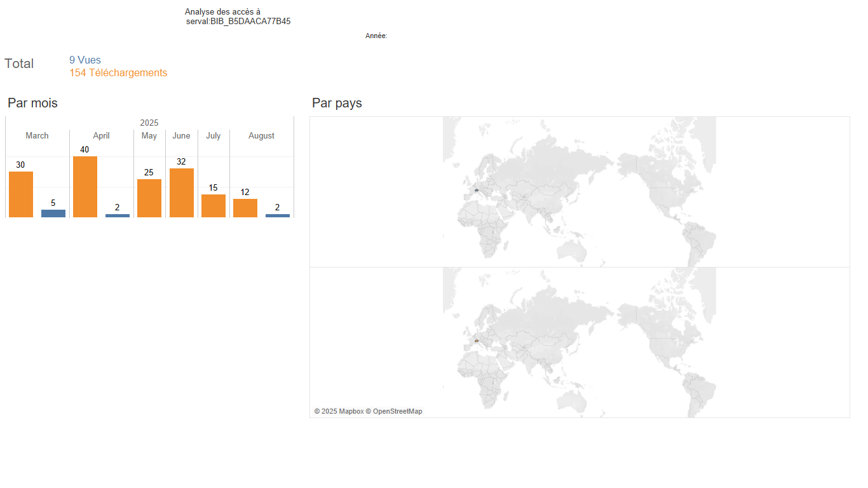Click the orange March bar labeled 30

[x=21, y=194]
